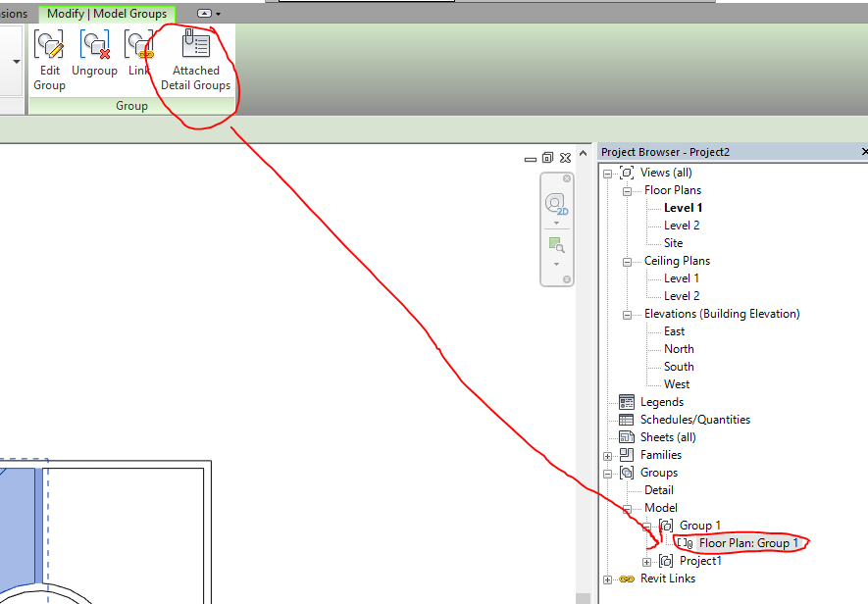Click the drawing area scroll-up arrow
The image size is (868, 604).
582,153
